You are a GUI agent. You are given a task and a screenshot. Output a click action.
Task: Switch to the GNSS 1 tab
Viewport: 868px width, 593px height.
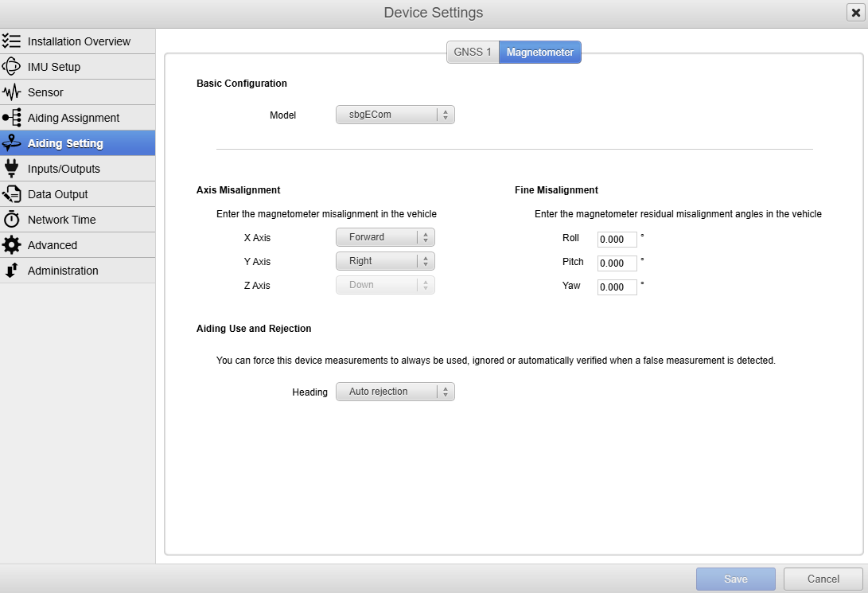[473, 53]
